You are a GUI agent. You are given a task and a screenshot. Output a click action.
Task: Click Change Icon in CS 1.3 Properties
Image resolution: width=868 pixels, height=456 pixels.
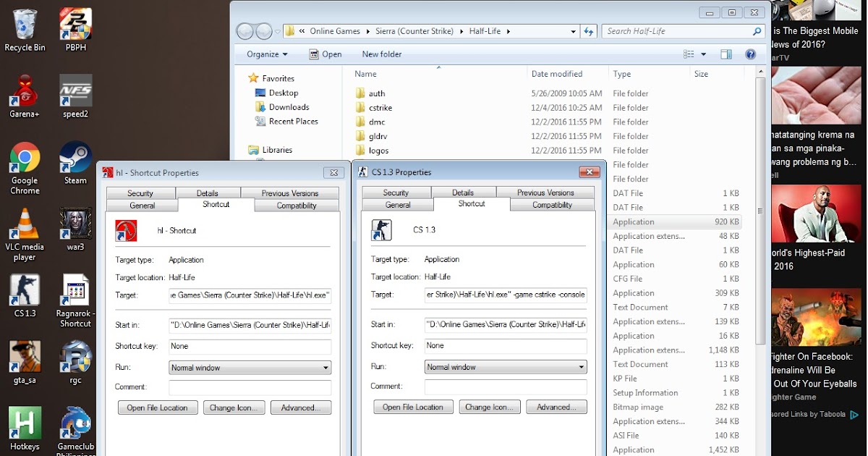(490, 407)
